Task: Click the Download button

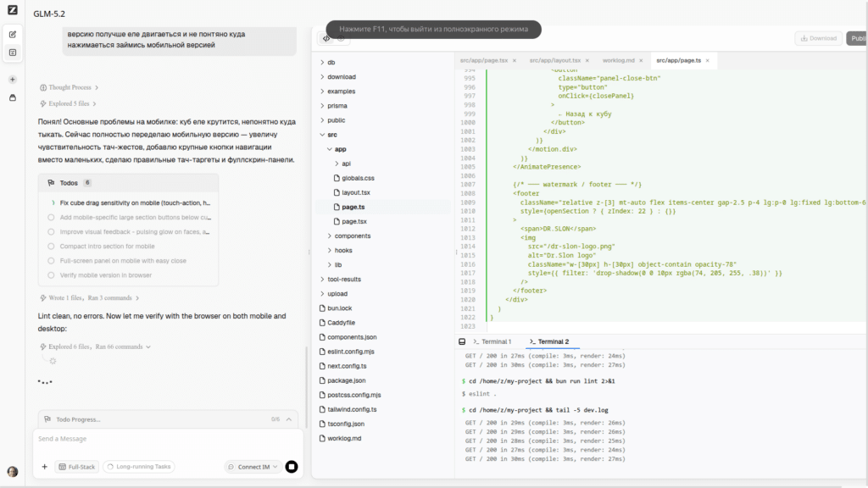Action: pyautogui.click(x=819, y=38)
